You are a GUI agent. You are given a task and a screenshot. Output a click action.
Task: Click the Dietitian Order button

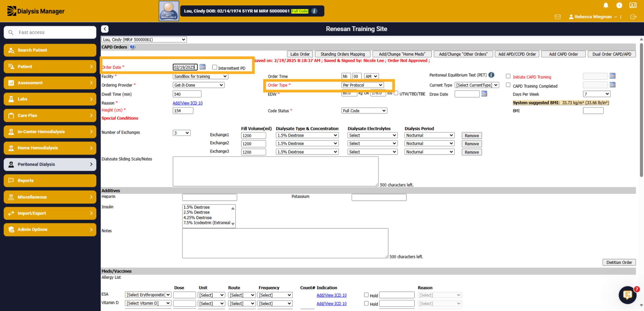619,262
